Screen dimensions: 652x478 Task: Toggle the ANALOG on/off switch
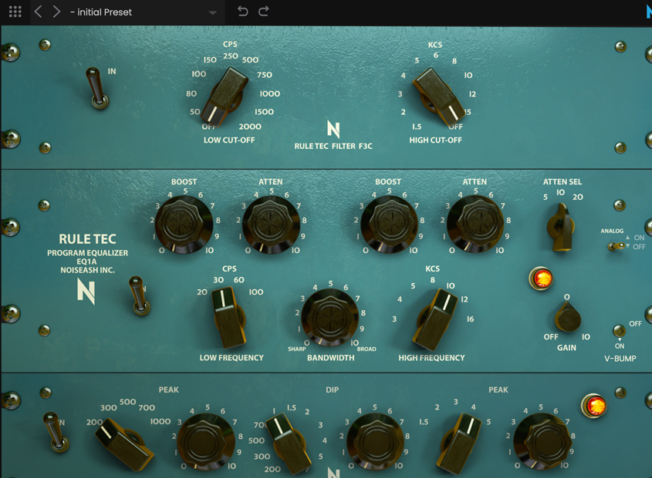click(617, 246)
